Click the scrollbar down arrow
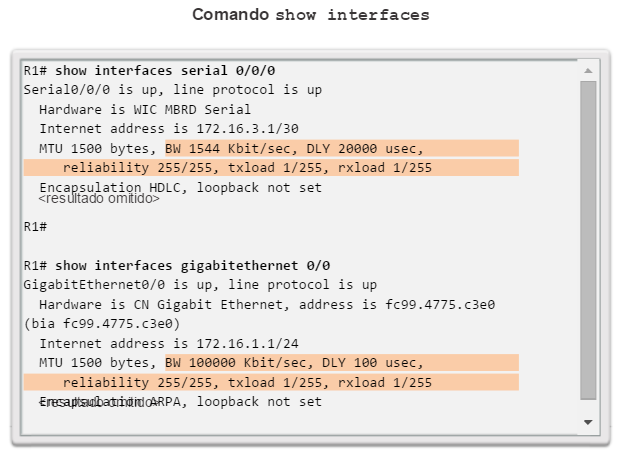Image resolution: width=619 pixels, height=455 pixels. pyautogui.click(x=588, y=422)
